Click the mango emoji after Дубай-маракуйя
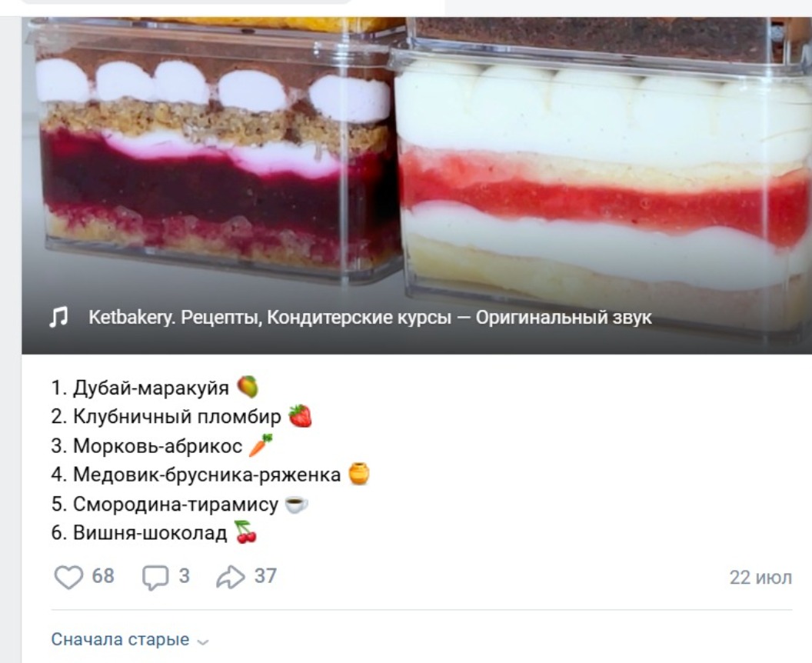Viewport: 812px width, 663px height. (248, 387)
